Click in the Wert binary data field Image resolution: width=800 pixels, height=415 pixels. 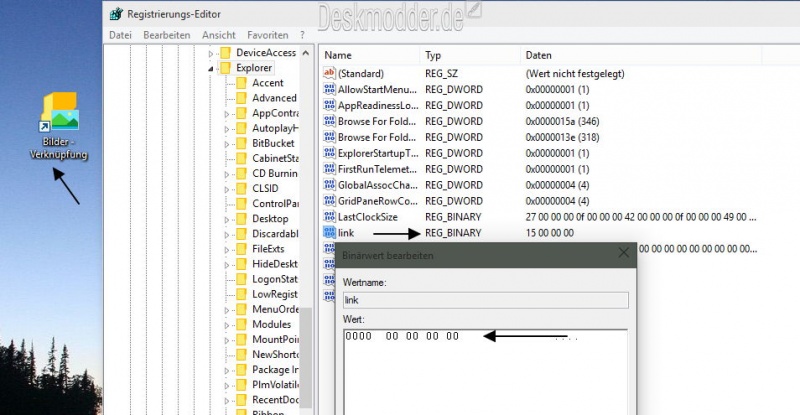[480, 370]
